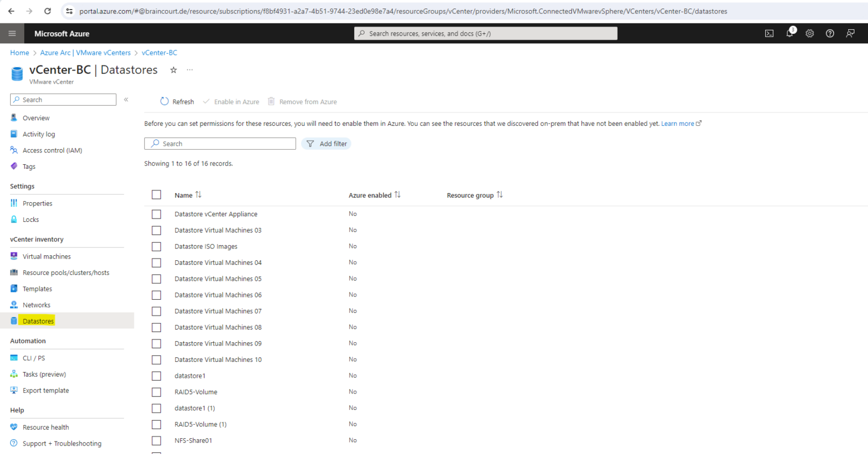The width and height of the screenshot is (868, 463).
Task: Open the Learn more link
Action: (677, 123)
